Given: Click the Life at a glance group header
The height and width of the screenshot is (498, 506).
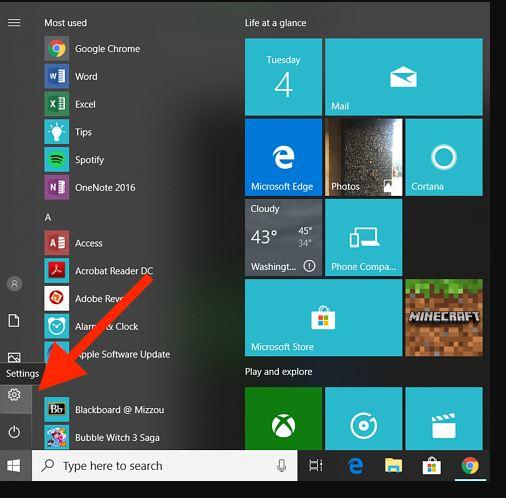Looking at the screenshot, I should click(x=275, y=23).
